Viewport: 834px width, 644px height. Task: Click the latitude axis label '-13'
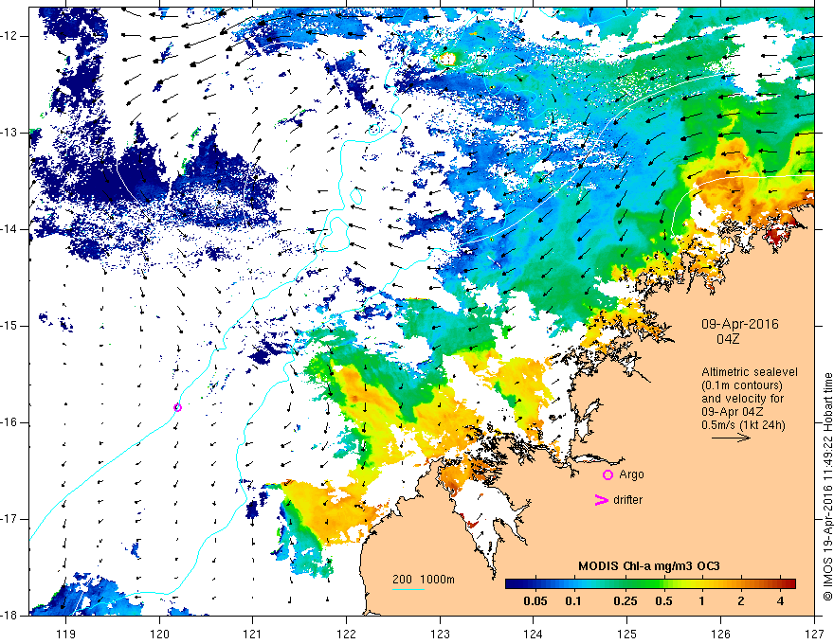10,133
